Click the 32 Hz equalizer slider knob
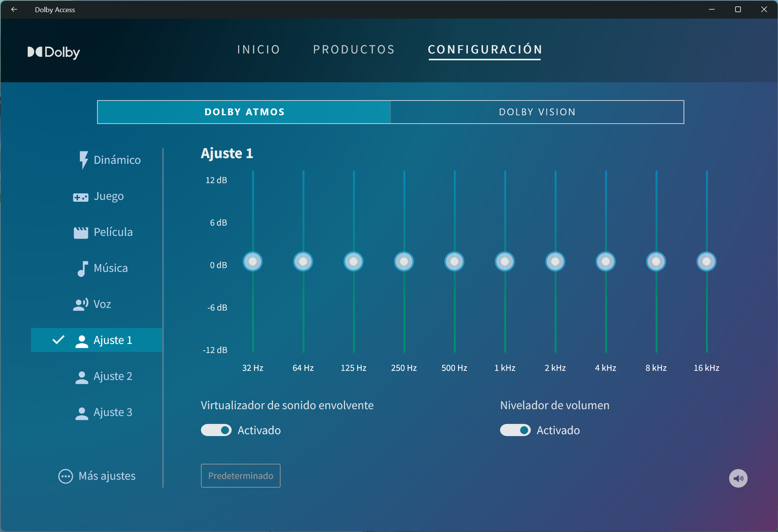 tap(253, 262)
